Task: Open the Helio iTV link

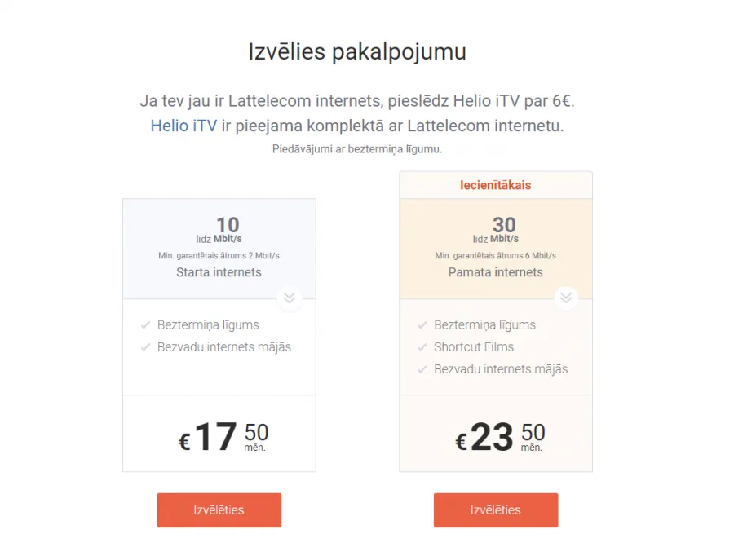Action: pyautogui.click(x=183, y=126)
